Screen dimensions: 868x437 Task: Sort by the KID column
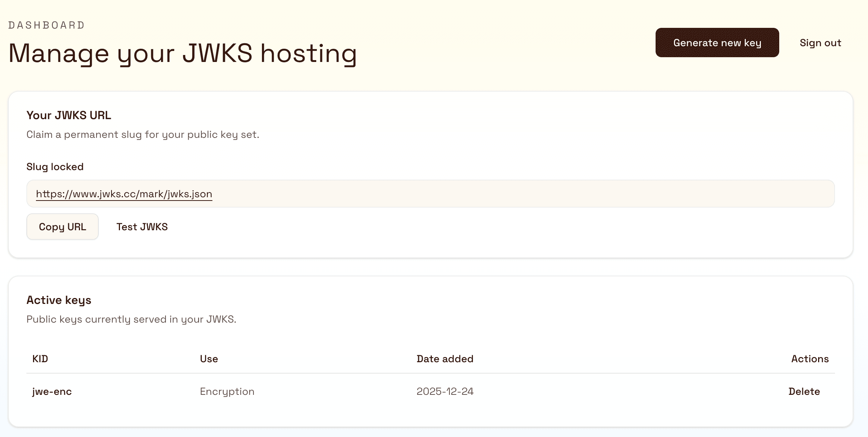click(x=40, y=359)
